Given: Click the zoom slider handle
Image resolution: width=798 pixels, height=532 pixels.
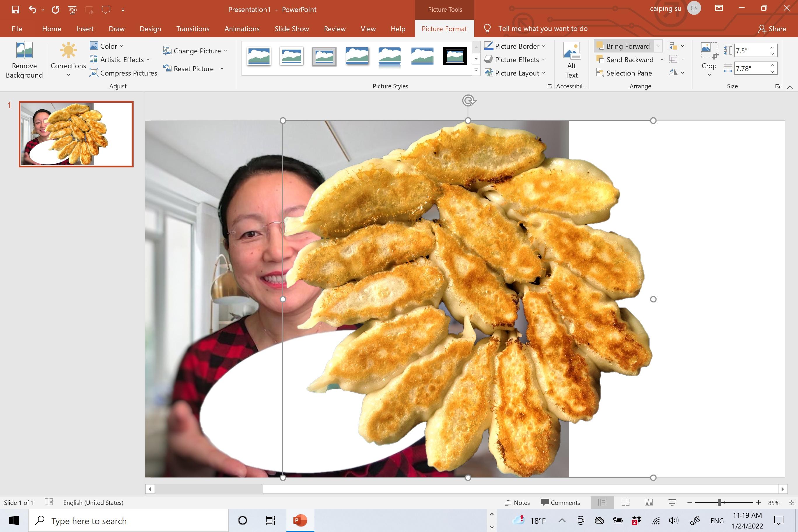Looking at the screenshot, I should [x=720, y=503].
